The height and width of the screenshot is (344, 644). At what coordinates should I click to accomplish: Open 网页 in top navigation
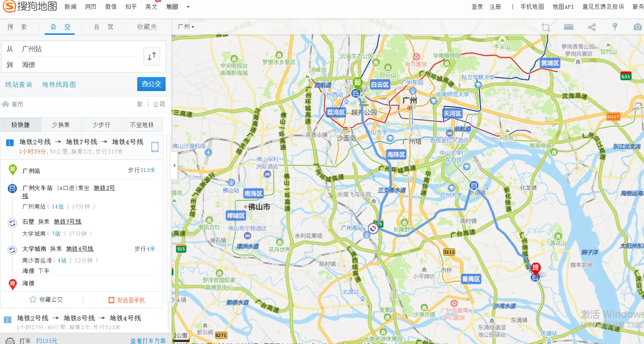point(91,7)
